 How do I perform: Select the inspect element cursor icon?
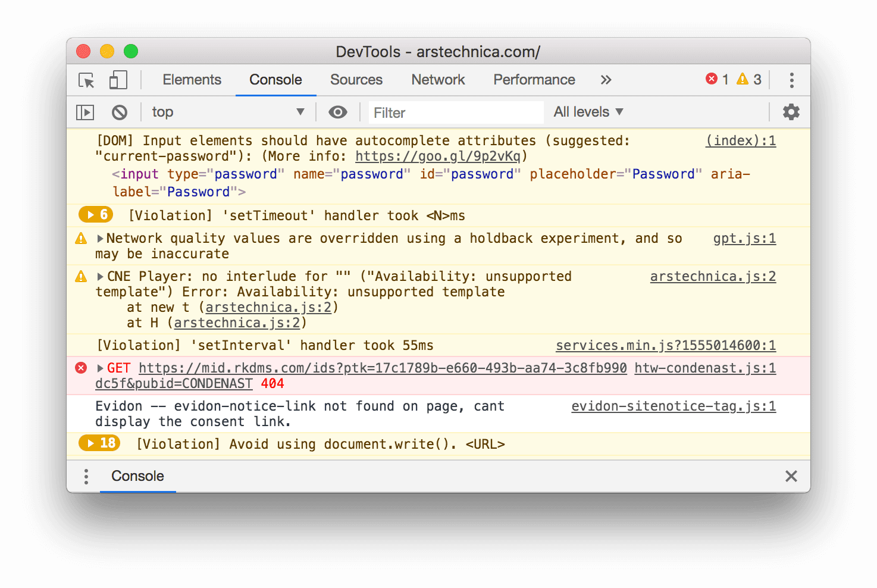pos(85,80)
